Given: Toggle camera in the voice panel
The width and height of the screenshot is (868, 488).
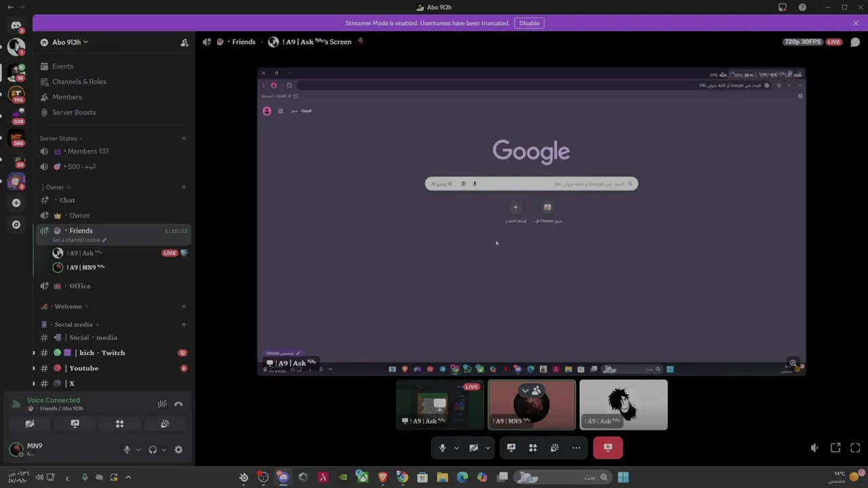Looking at the screenshot, I should click(30, 424).
